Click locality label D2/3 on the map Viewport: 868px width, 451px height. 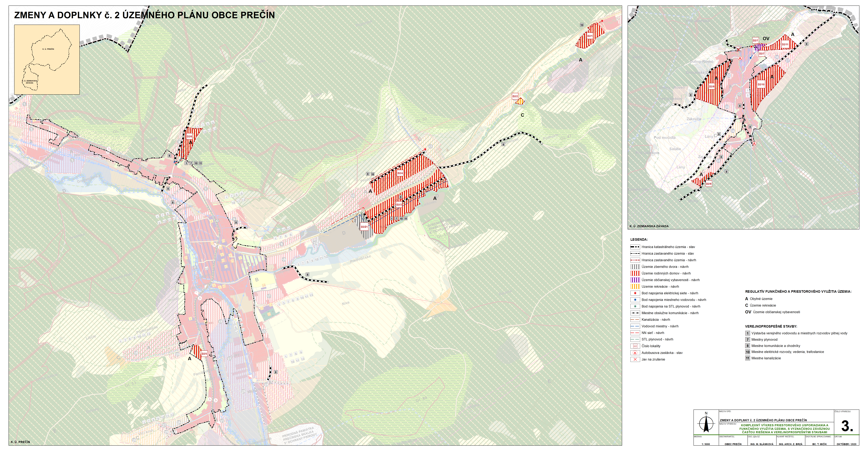399,205
